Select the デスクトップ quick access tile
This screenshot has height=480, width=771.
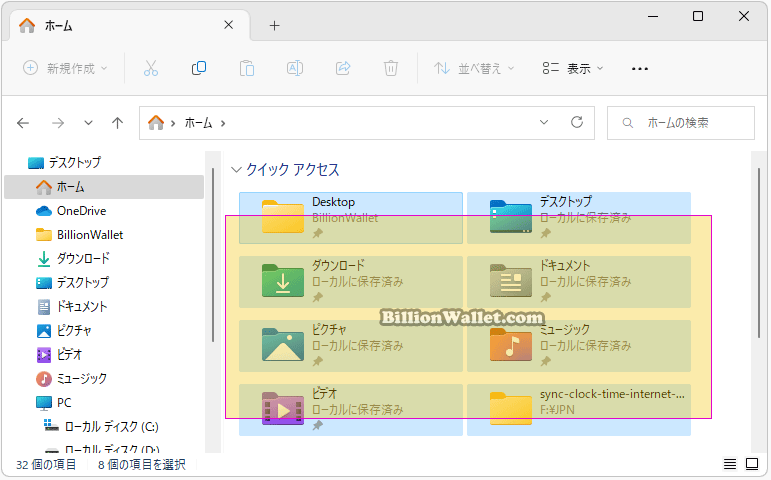pyautogui.click(x=579, y=218)
